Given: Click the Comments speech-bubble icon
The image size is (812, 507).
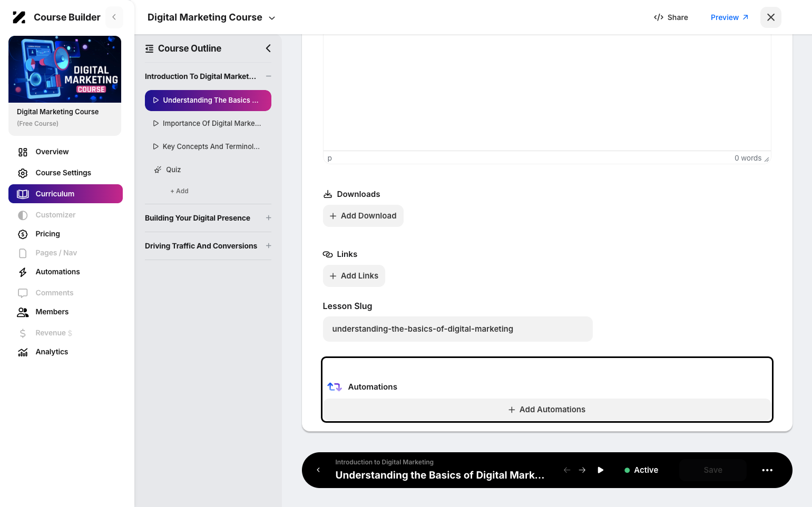Looking at the screenshot, I should [x=23, y=293].
